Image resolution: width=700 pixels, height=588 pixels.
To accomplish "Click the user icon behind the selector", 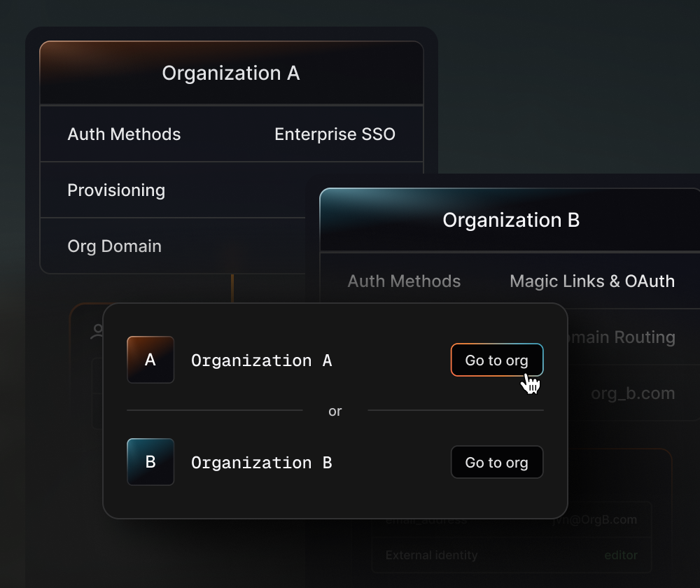I will [97, 332].
